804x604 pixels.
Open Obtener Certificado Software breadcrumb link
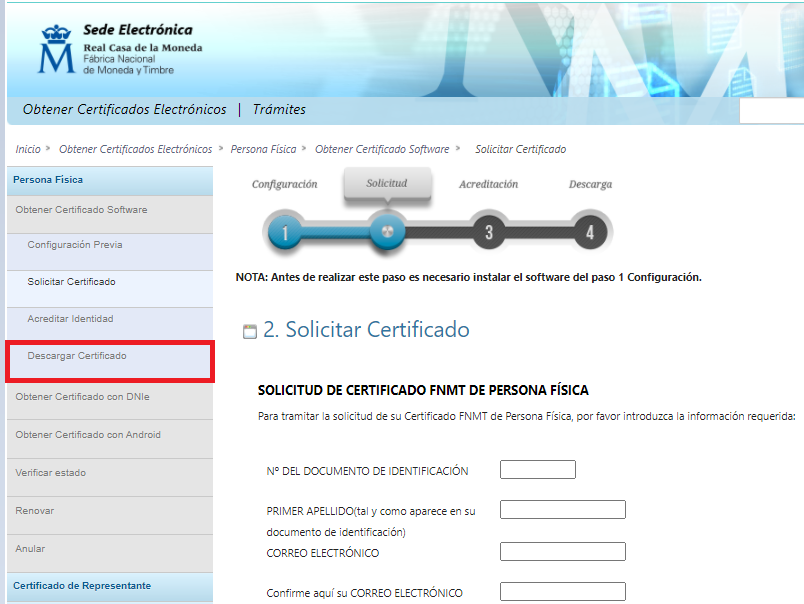(x=382, y=149)
